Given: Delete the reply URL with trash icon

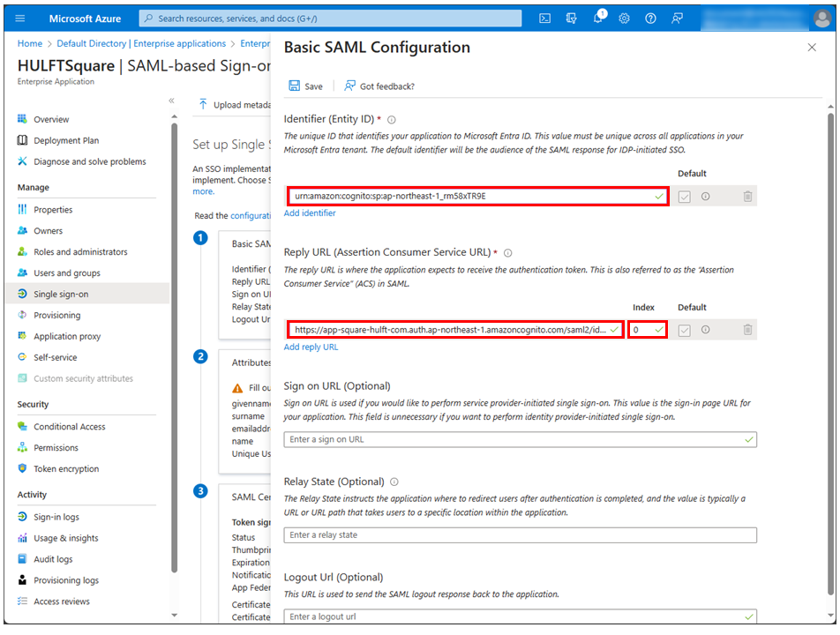Looking at the screenshot, I should 747,330.
